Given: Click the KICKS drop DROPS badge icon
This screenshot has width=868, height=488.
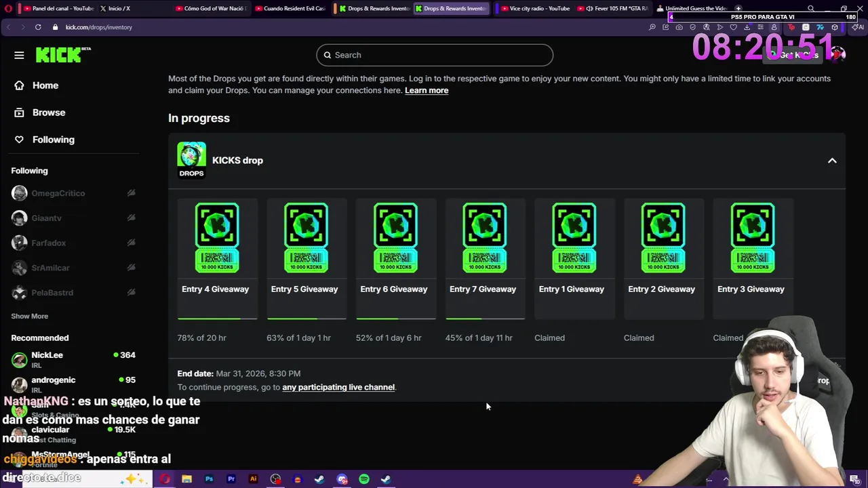Looking at the screenshot, I should [x=191, y=160].
